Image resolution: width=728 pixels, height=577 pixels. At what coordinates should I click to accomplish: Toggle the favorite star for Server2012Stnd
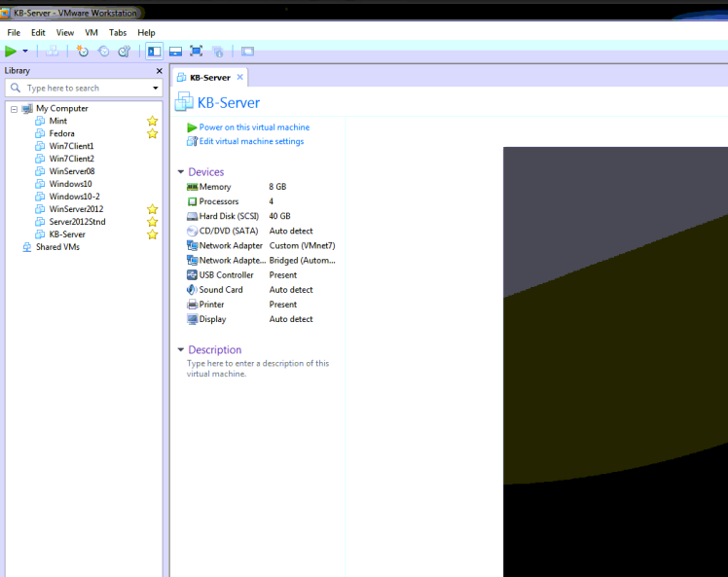pyautogui.click(x=152, y=222)
